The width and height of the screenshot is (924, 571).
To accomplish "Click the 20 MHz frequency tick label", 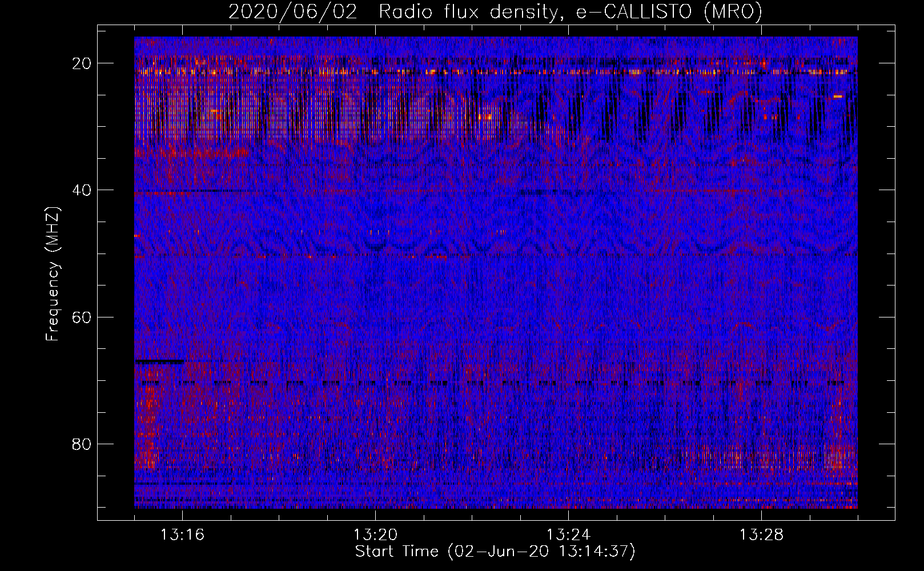I will [x=82, y=63].
